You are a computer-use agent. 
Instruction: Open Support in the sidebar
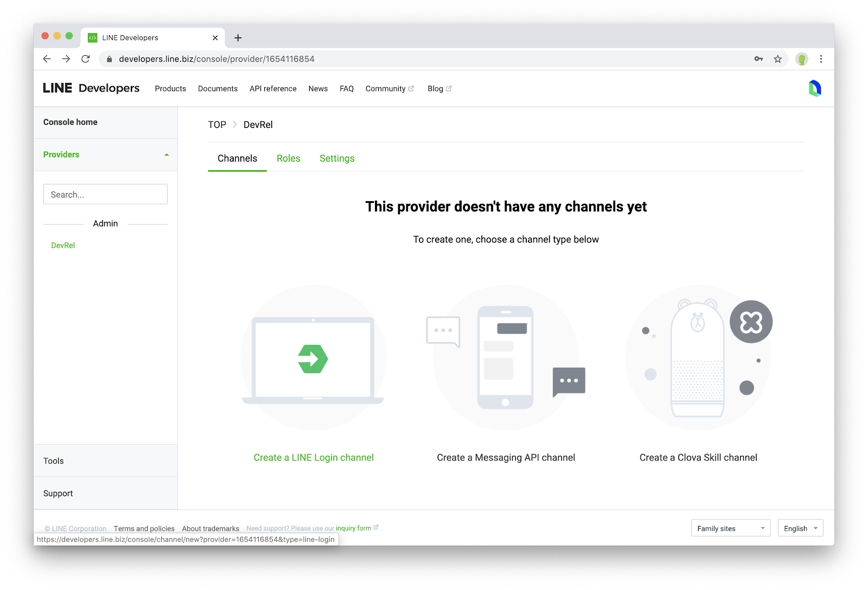105,493
